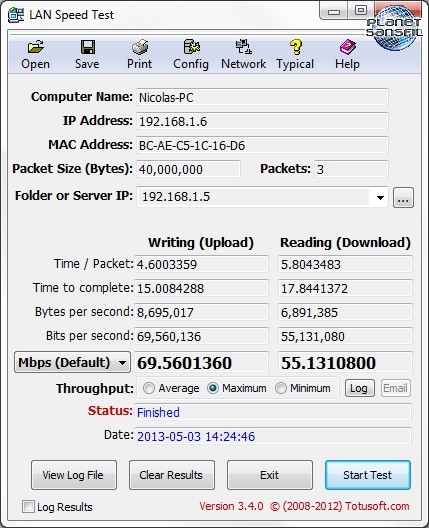The width and height of the screenshot is (429, 528).
Task: Click the Save floppy disk icon
Action: pos(88,47)
